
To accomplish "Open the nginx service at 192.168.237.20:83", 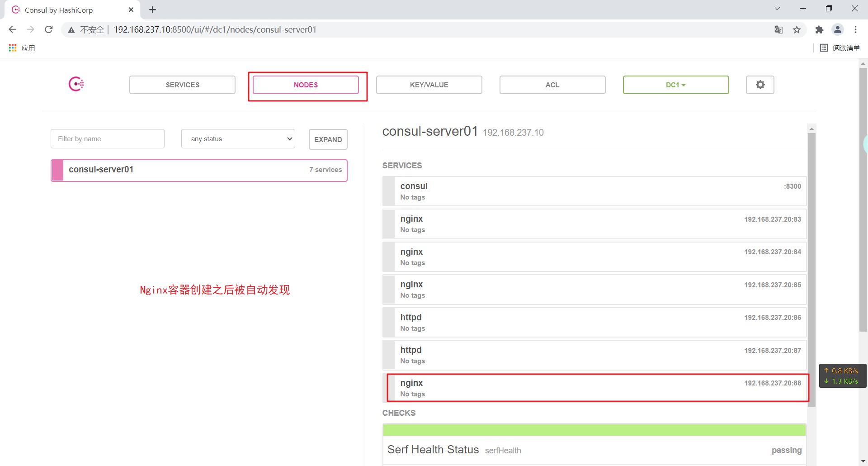I will tap(594, 224).
